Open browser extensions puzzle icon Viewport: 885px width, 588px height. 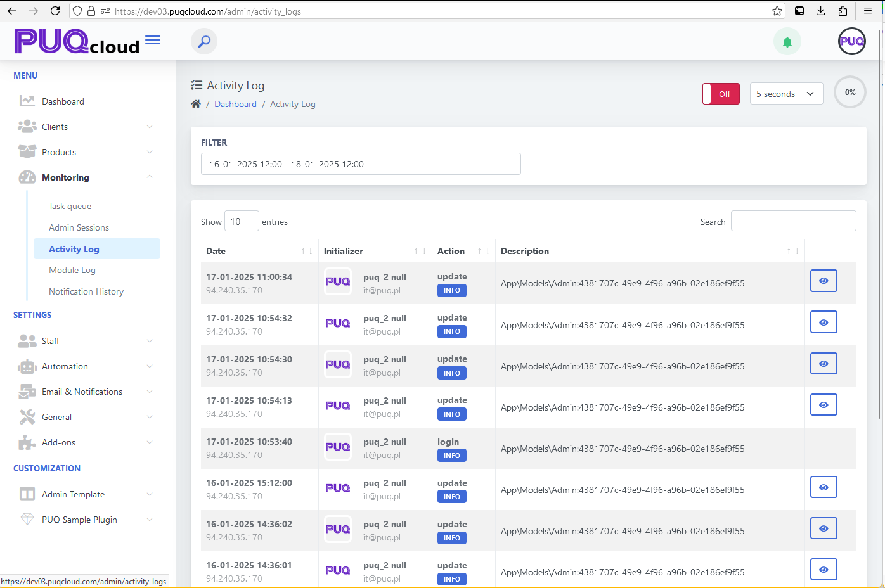[x=843, y=11]
